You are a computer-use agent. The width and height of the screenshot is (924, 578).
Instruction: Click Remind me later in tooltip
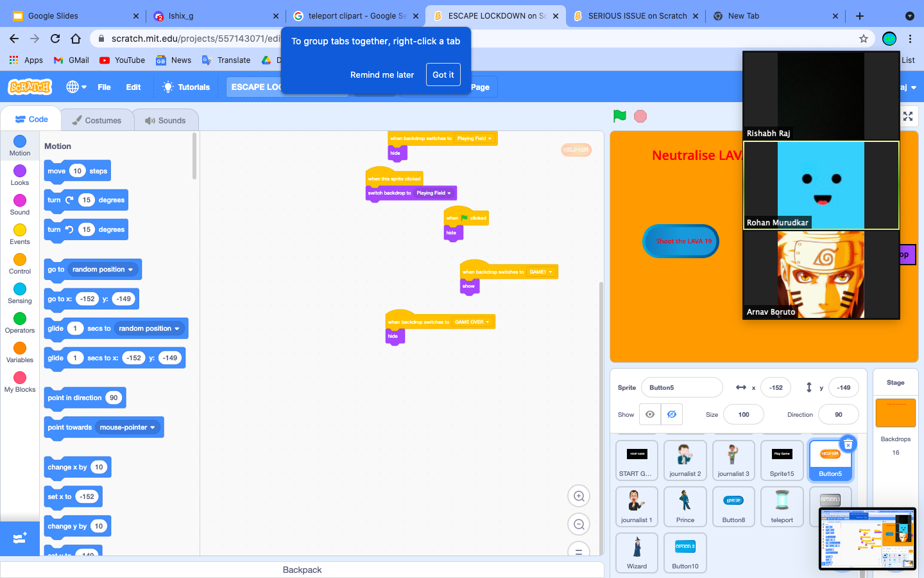[x=382, y=74]
